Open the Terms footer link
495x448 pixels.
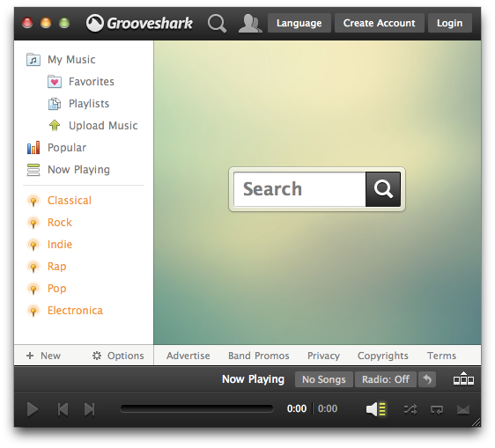pyautogui.click(x=441, y=356)
